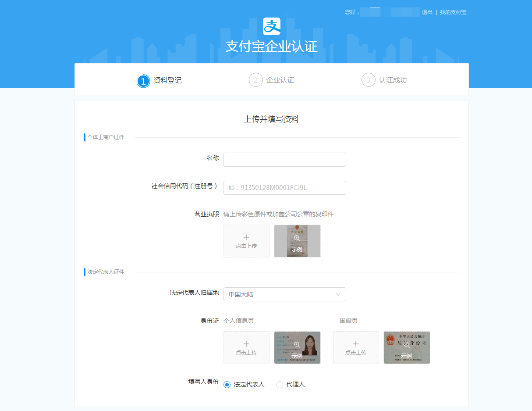This screenshot has height=411, width=532.
Task: Click the 名称 input field
Action: pyautogui.click(x=284, y=160)
